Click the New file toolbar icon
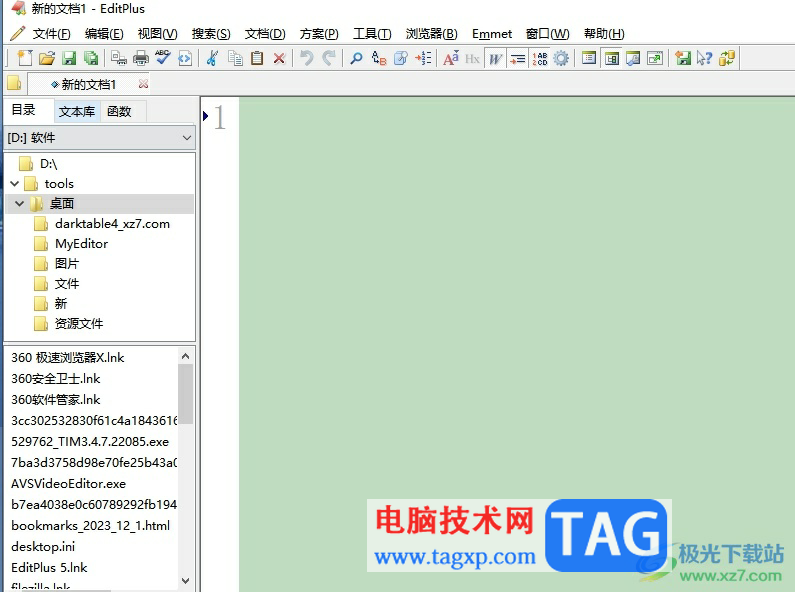 [x=24, y=58]
